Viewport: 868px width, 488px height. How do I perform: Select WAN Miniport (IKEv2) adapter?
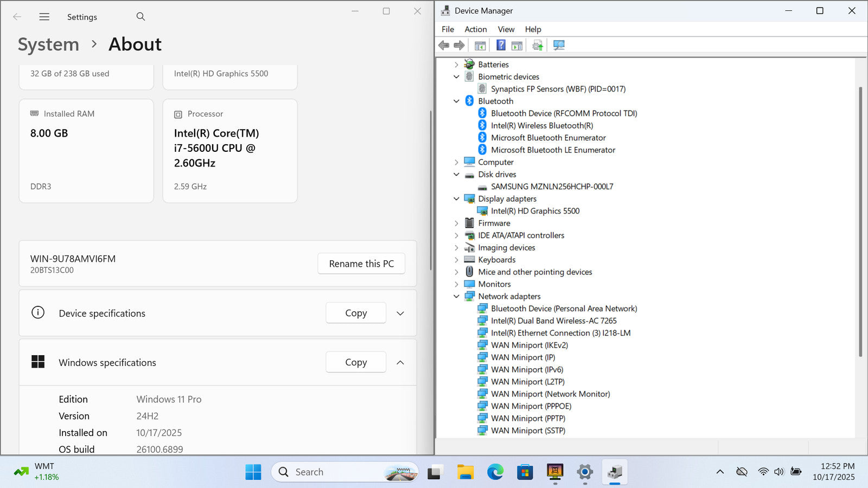tap(529, 345)
